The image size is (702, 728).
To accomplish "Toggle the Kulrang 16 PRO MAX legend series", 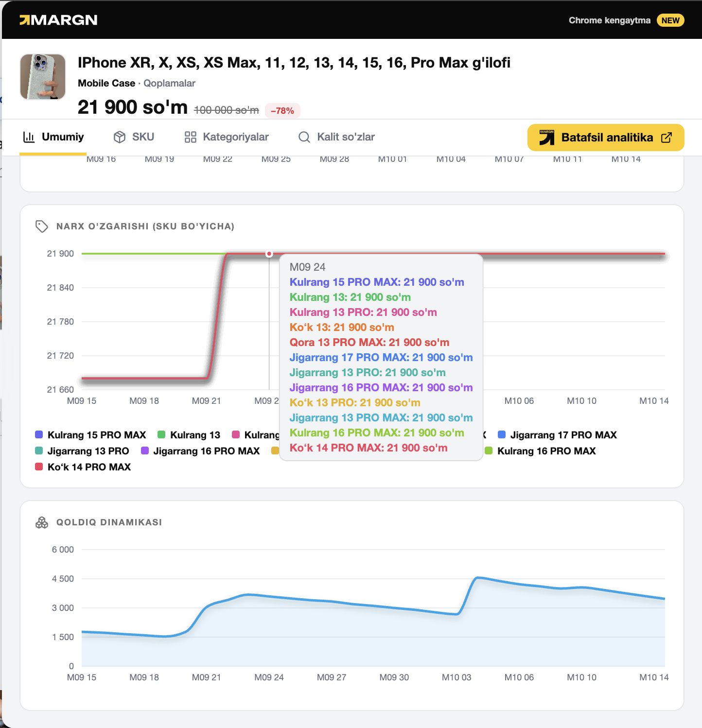I will [540, 451].
